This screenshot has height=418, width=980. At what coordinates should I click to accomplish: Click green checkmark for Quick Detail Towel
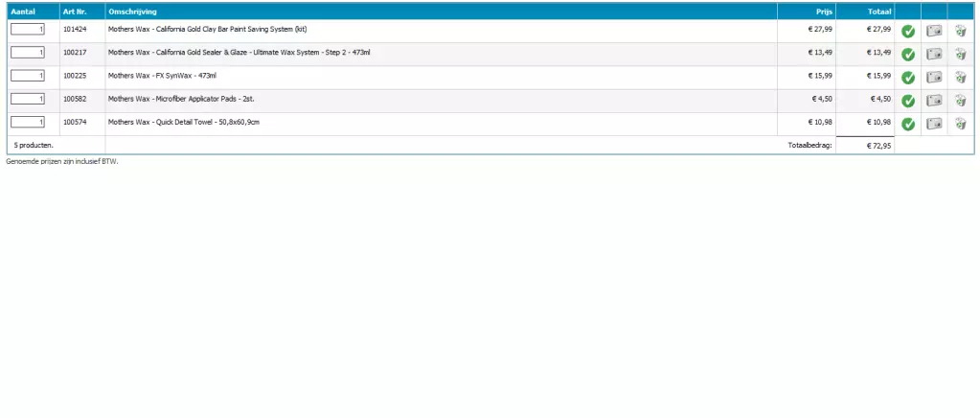[x=908, y=124]
